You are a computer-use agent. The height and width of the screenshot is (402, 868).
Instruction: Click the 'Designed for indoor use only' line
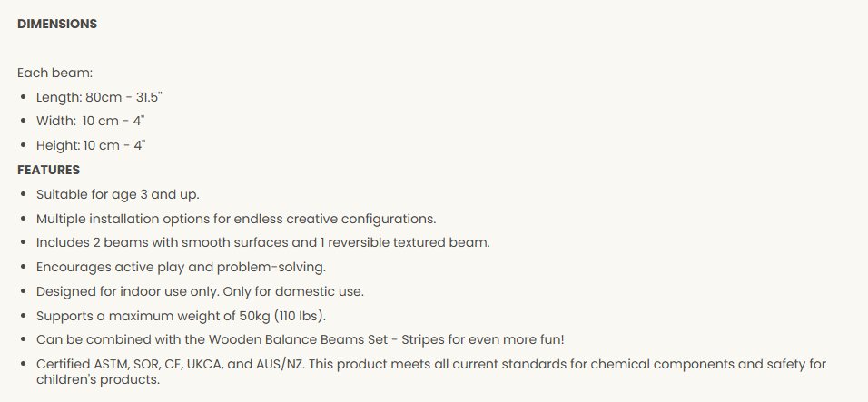[200, 291]
